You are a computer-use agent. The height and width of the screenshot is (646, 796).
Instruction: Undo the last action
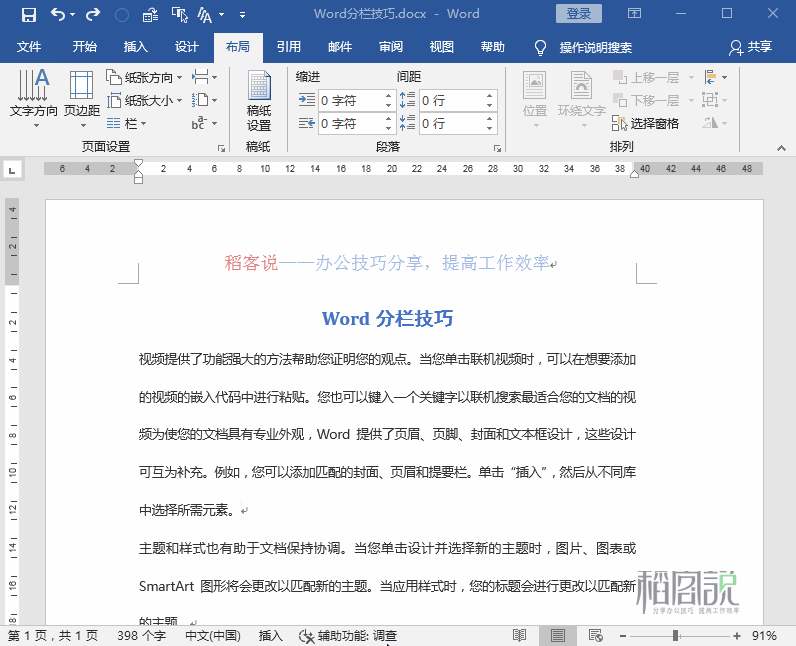57,15
